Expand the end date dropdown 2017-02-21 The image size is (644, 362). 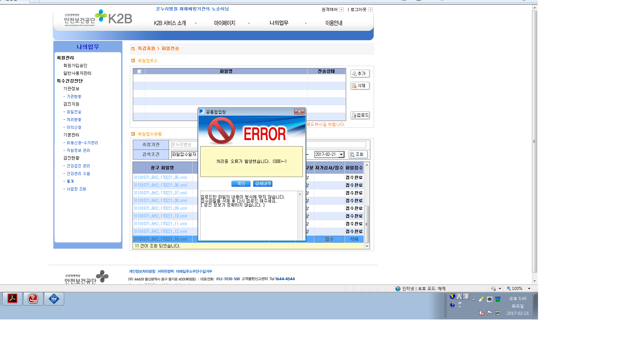click(341, 155)
